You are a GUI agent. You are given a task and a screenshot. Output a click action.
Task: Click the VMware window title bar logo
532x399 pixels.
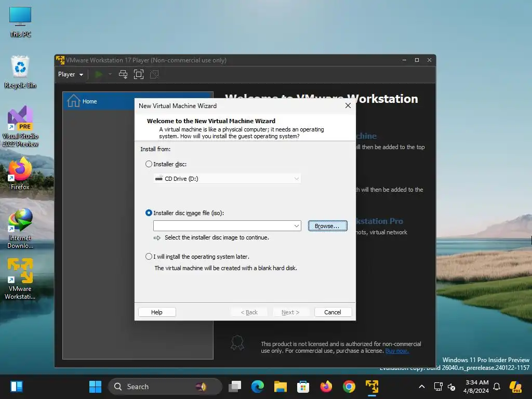click(60, 60)
